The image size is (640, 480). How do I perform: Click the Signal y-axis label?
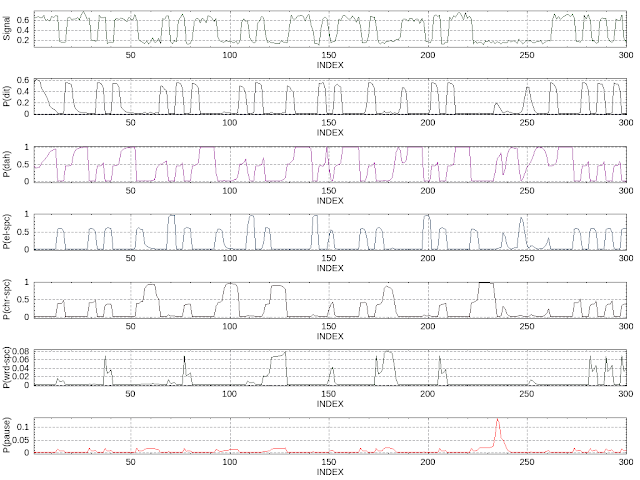pos(7,28)
